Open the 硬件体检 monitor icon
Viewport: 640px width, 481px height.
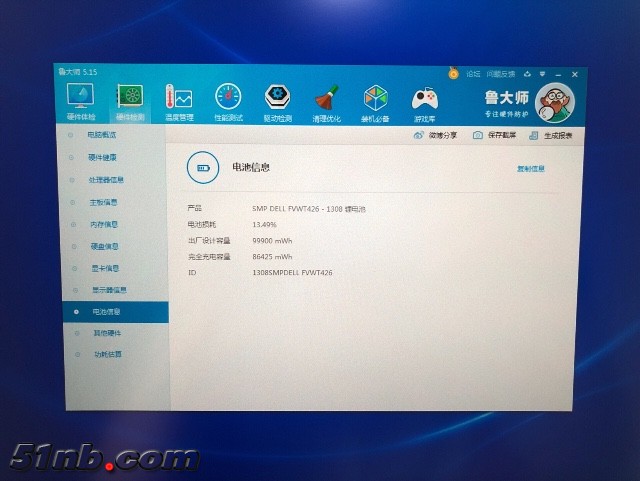pyautogui.click(x=81, y=97)
